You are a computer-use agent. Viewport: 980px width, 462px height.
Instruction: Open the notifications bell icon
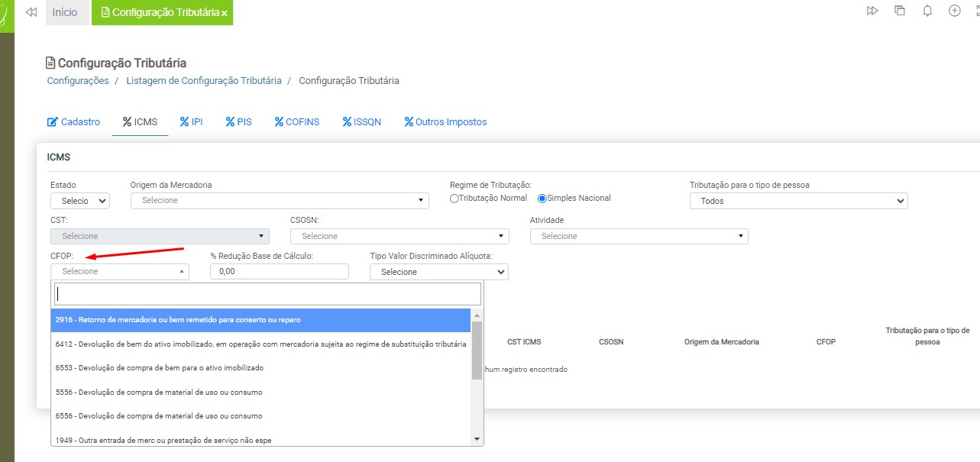point(927,11)
